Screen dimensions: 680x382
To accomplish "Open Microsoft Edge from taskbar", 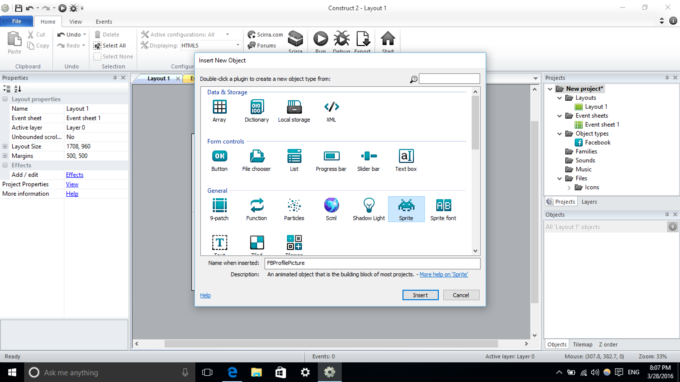I will (x=232, y=372).
